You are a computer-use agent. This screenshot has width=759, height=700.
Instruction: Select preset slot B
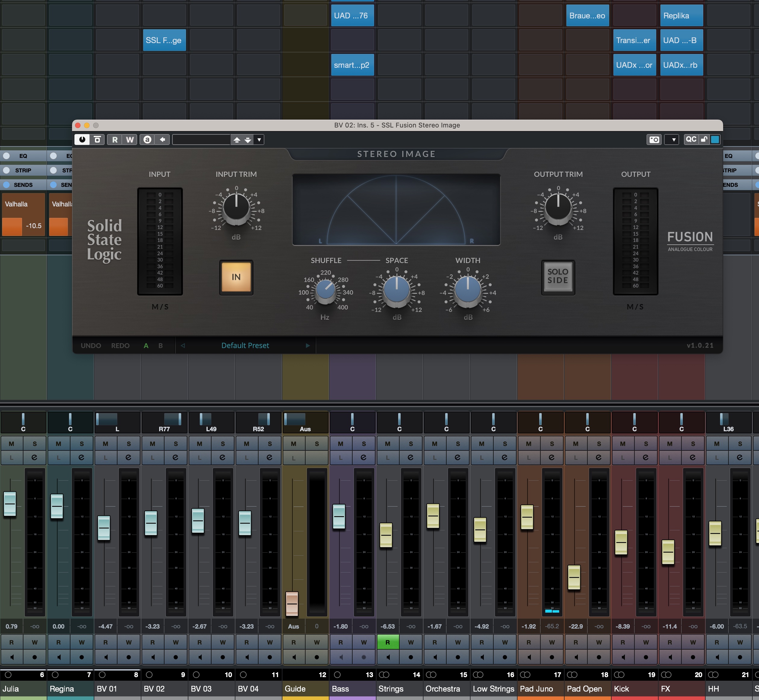coord(161,345)
